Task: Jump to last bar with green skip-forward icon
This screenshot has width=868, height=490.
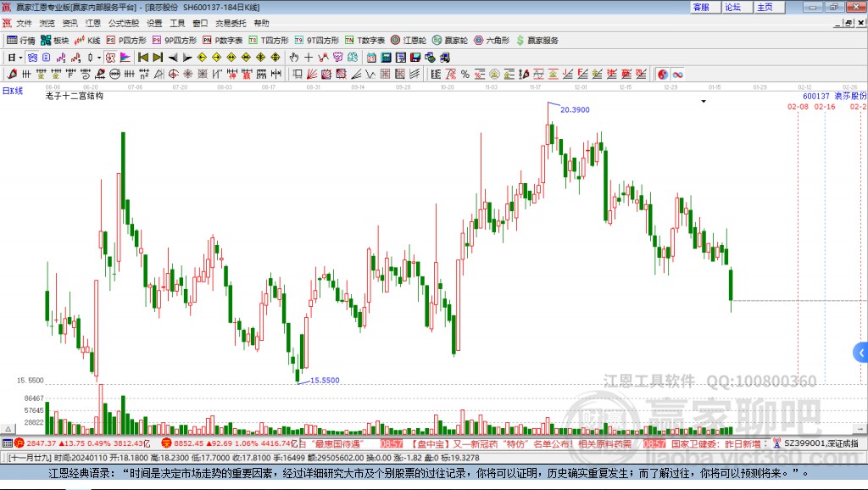Action: (158, 58)
